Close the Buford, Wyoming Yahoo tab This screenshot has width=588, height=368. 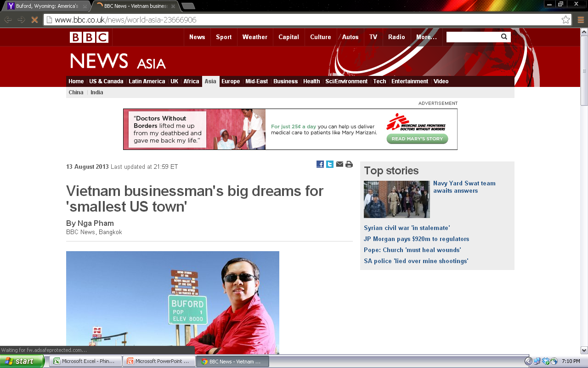(85, 6)
